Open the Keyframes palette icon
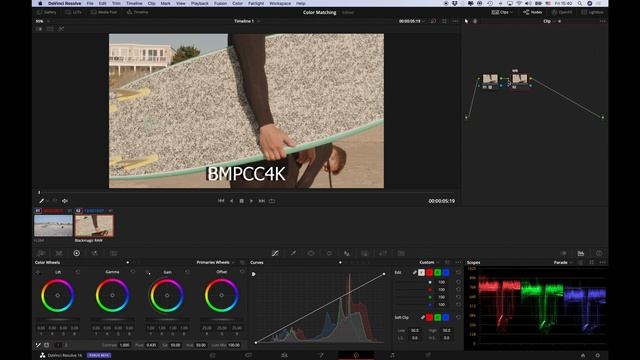 click(x=563, y=253)
